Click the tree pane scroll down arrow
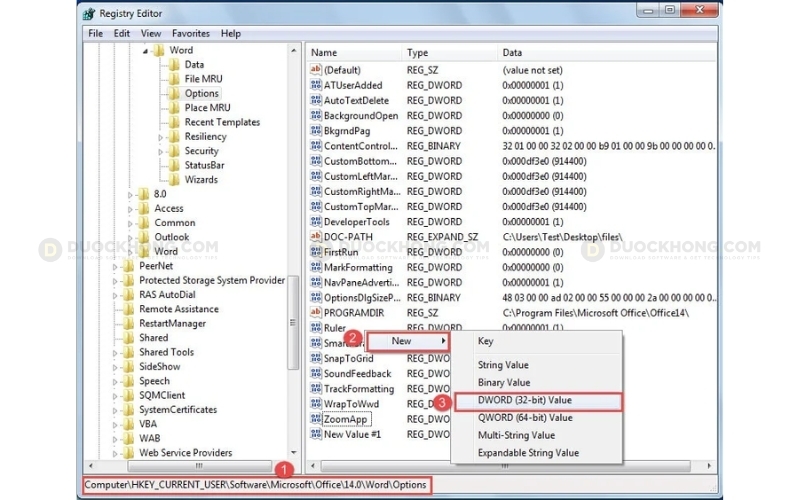The height and width of the screenshot is (500, 800). click(x=293, y=453)
